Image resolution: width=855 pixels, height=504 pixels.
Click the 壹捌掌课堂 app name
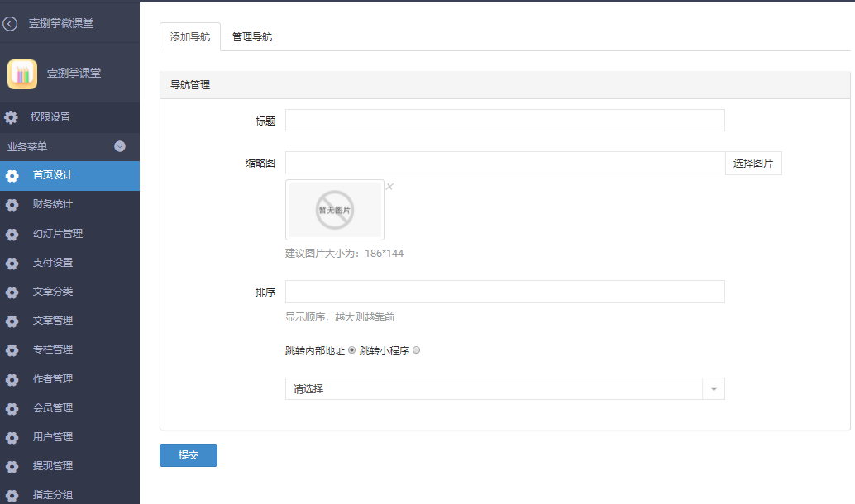pyautogui.click(x=74, y=73)
